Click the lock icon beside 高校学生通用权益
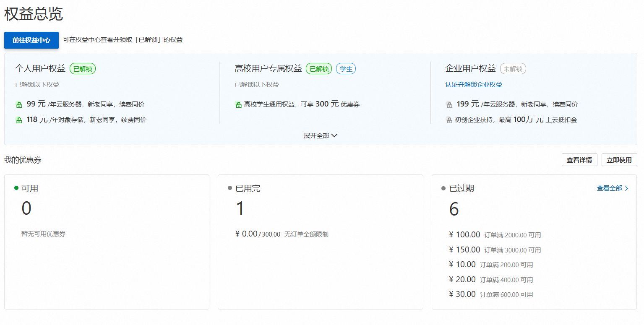This screenshot has width=644, height=325. [x=238, y=105]
